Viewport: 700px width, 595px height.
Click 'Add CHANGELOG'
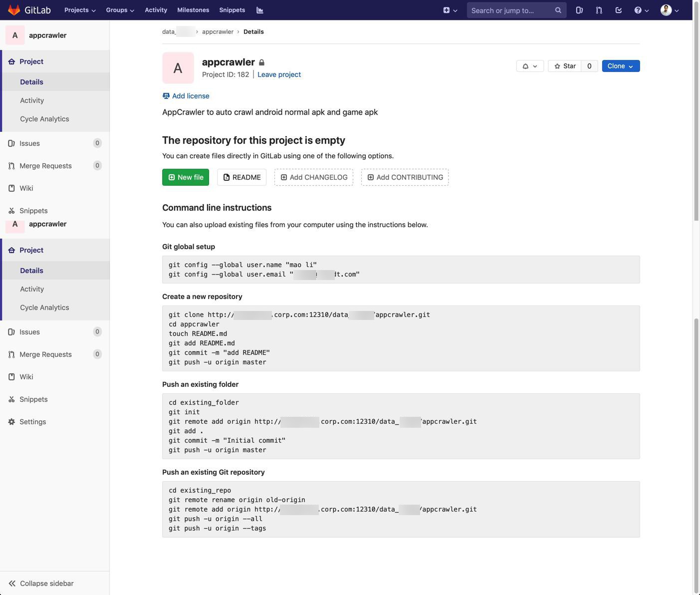(x=314, y=177)
